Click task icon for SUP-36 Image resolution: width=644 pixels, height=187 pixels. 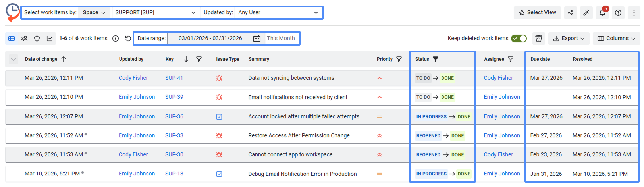(x=219, y=117)
